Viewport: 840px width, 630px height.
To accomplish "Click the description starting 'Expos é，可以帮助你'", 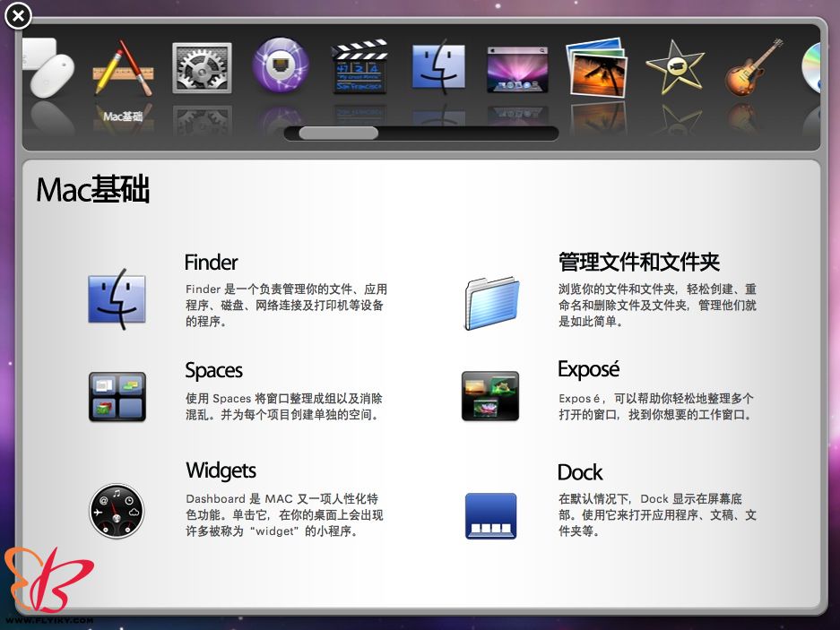I will click(x=656, y=407).
